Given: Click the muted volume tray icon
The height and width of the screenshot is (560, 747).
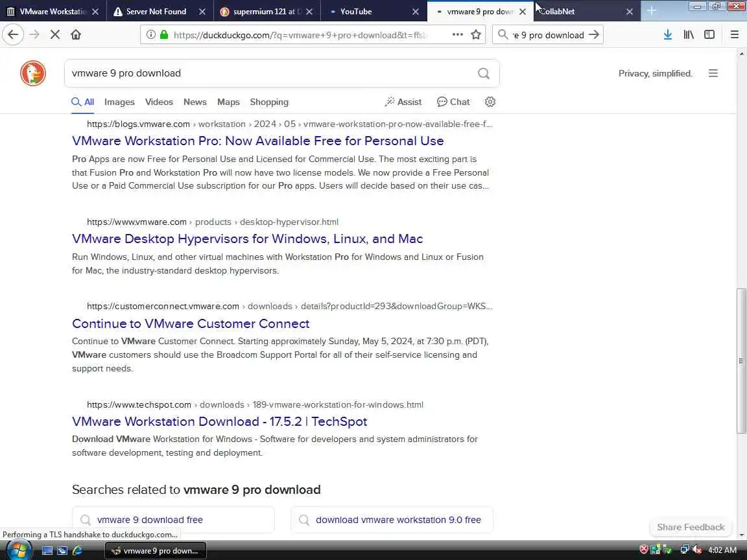Looking at the screenshot, I should [697, 550].
